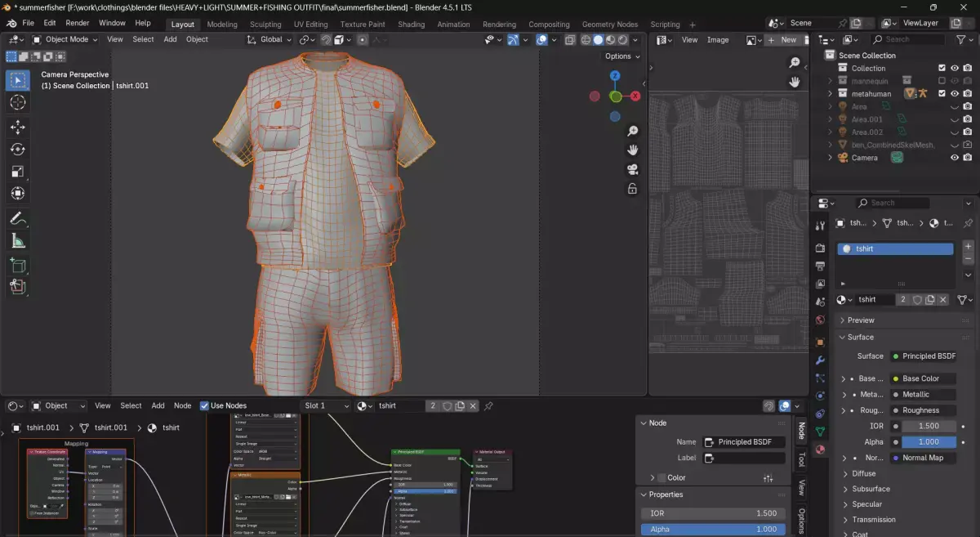Open the Render menu
This screenshot has width=980, height=537.
click(x=78, y=23)
